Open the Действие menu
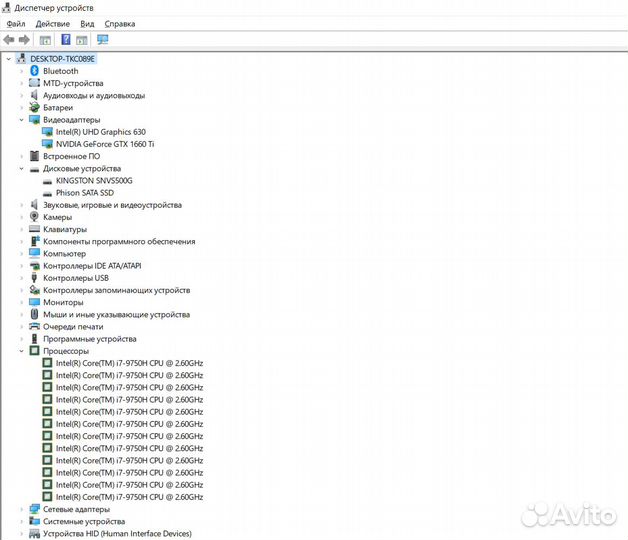 click(x=52, y=23)
